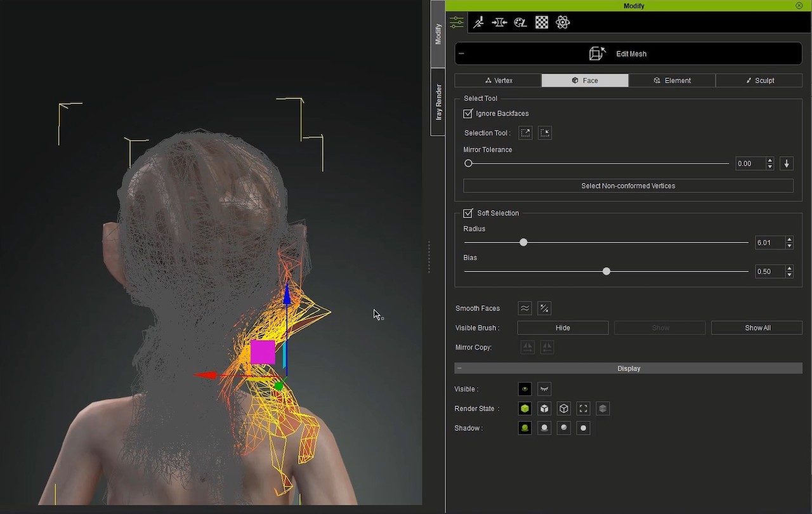Collapse the Edit Mesh section
This screenshot has width=812, height=514.
coord(461,54)
